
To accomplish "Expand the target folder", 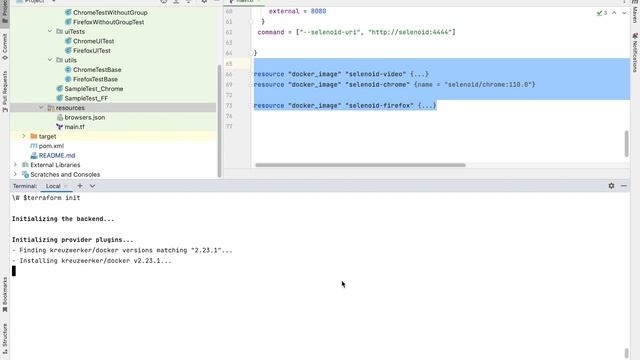I will tap(24, 136).
